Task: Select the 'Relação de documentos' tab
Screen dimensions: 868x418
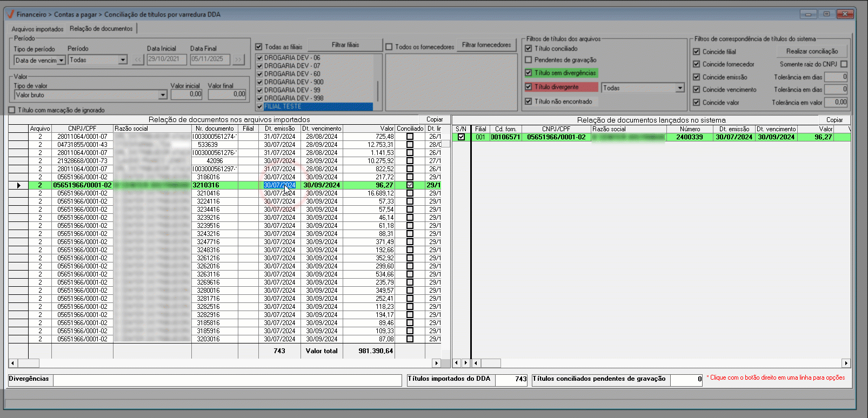Action: tap(101, 29)
